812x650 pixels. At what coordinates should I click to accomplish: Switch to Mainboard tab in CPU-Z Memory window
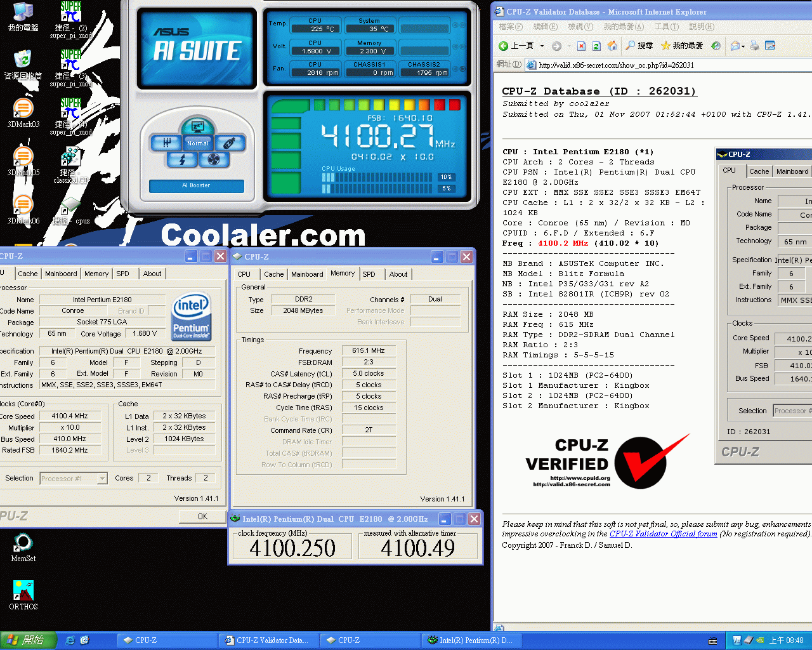coord(307,274)
